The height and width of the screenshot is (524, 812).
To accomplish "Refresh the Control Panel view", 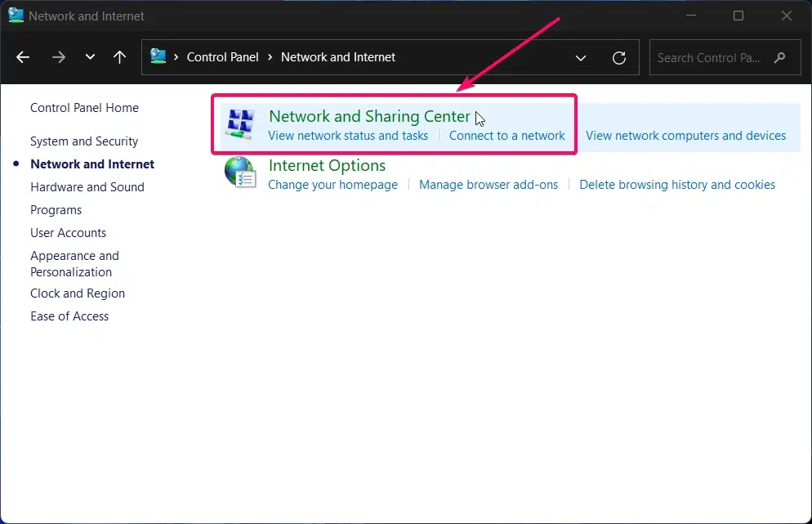I will pos(619,57).
